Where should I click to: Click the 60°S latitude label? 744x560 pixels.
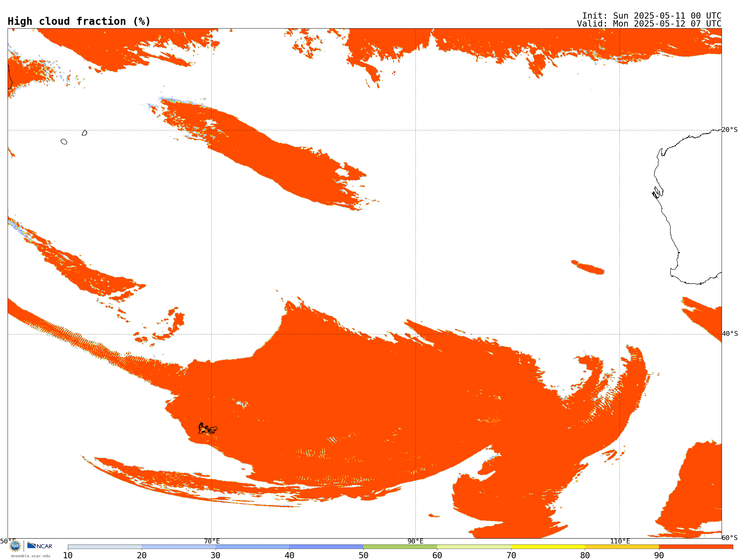pos(730,538)
